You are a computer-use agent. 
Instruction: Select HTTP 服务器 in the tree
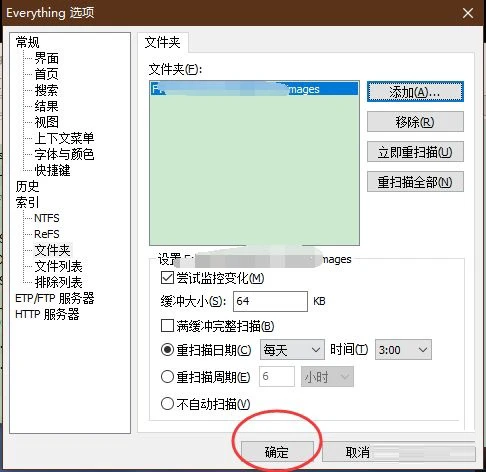47,314
